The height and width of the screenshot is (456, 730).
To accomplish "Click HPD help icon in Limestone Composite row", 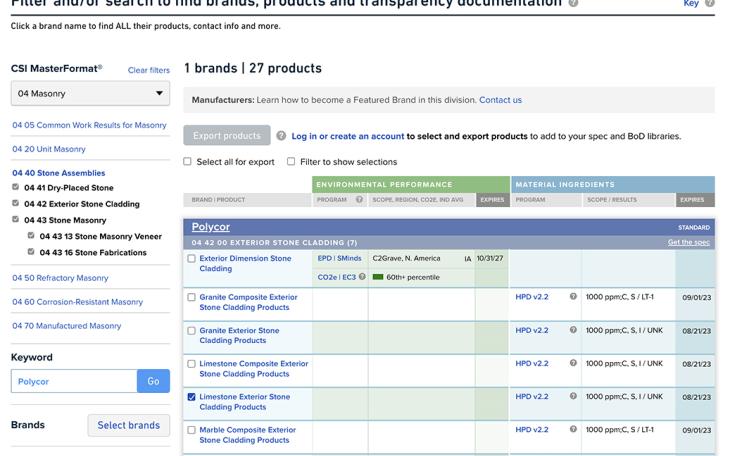I will pos(573,363).
